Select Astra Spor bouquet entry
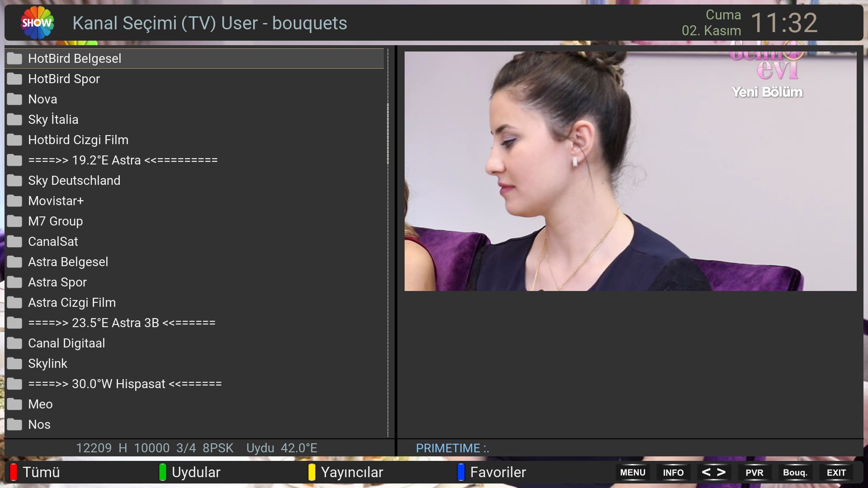The image size is (868, 488). [x=194, y=282]
